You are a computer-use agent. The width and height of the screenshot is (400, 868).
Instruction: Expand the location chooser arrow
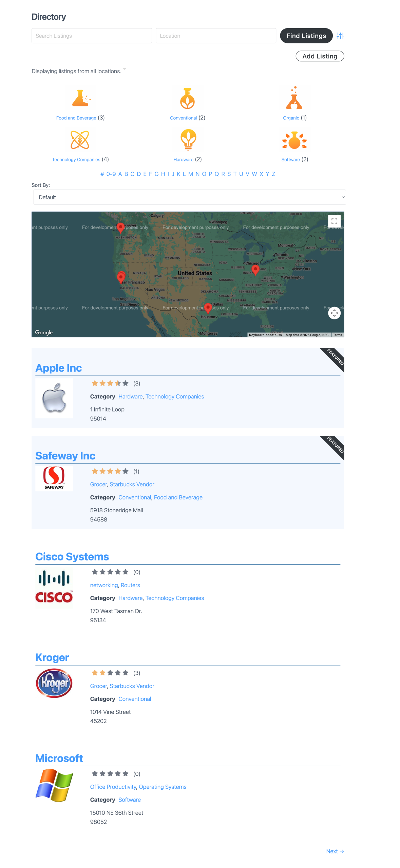click(125, 69)
